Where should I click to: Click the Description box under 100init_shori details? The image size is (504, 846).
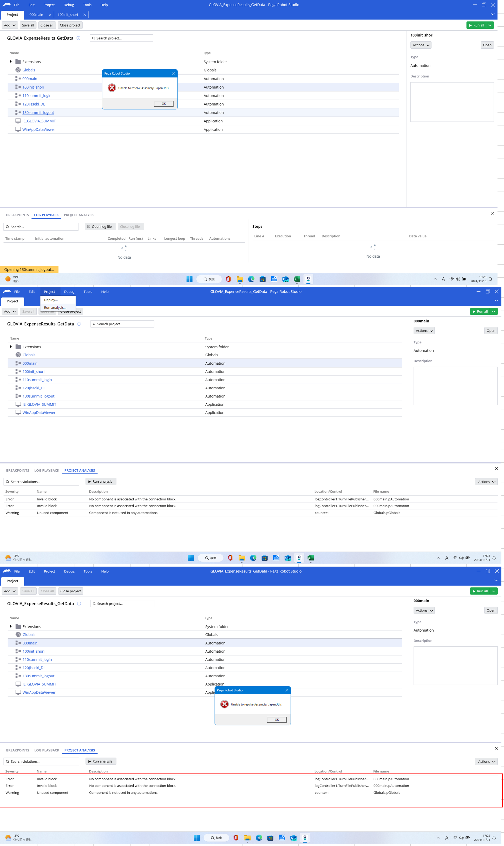(x=452, y=102)
